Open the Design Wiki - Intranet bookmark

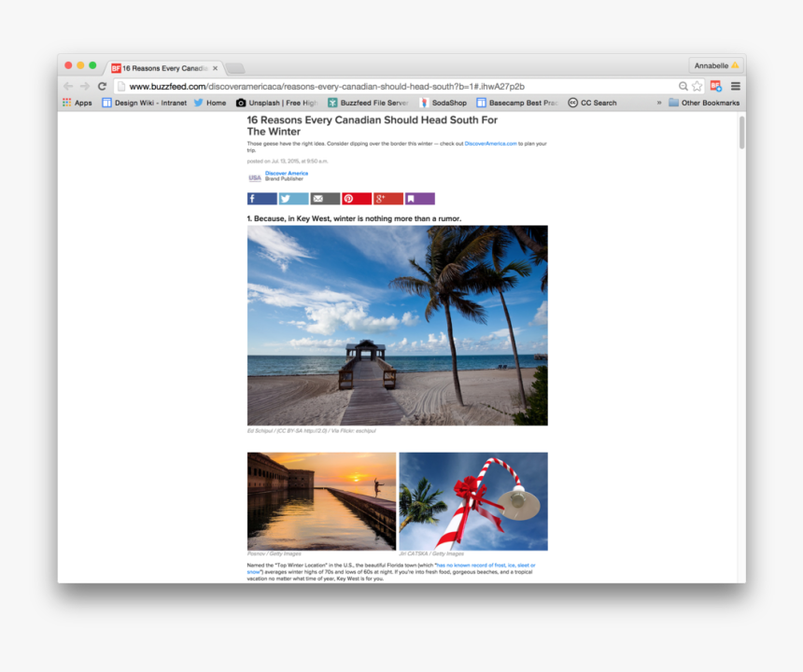click(x=145, y=103)
